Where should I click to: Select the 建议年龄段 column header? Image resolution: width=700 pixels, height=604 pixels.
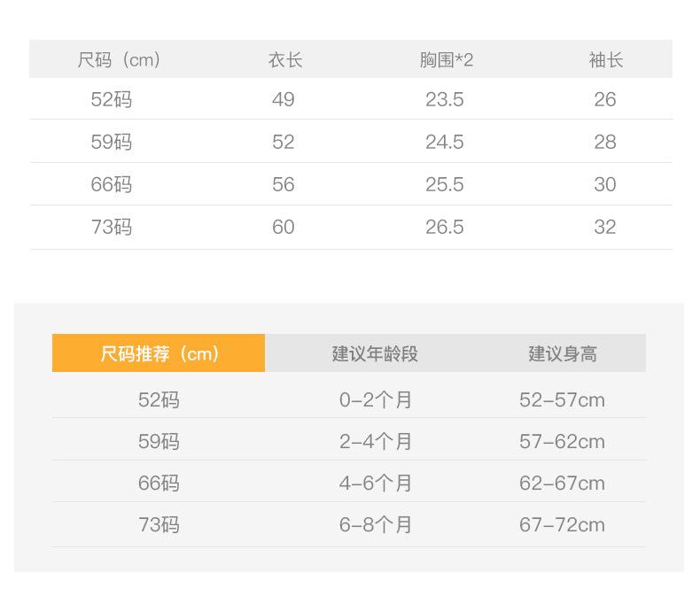(375, 354)
